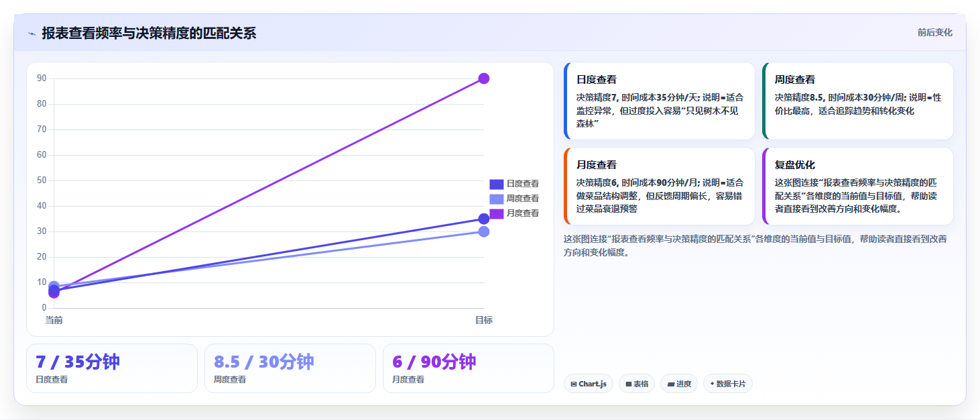Click the 表格 tag icon
The image size is (980, 420).
(x=629, y=384)
